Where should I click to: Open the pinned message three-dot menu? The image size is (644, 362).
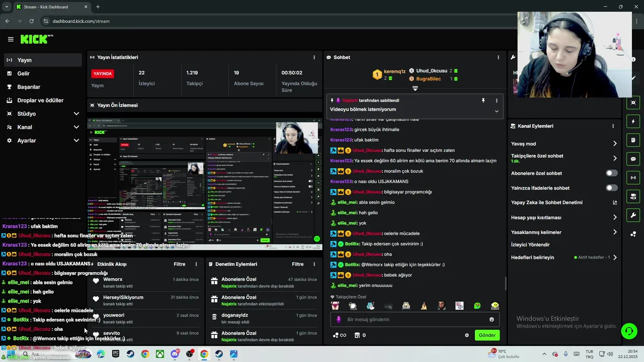pos(497,101)
